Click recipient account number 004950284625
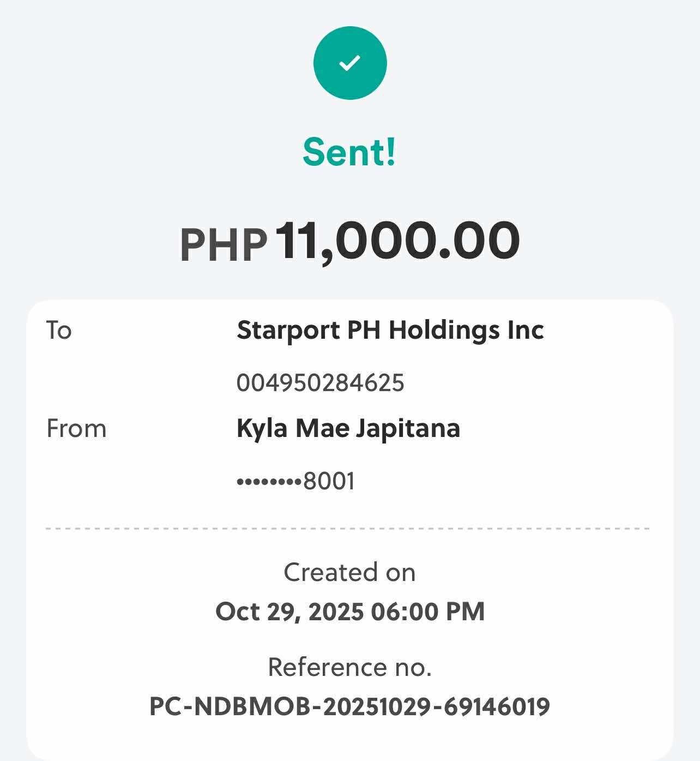Image resolution: width=700 pixels, height=761 pixels. pos(320,382)
